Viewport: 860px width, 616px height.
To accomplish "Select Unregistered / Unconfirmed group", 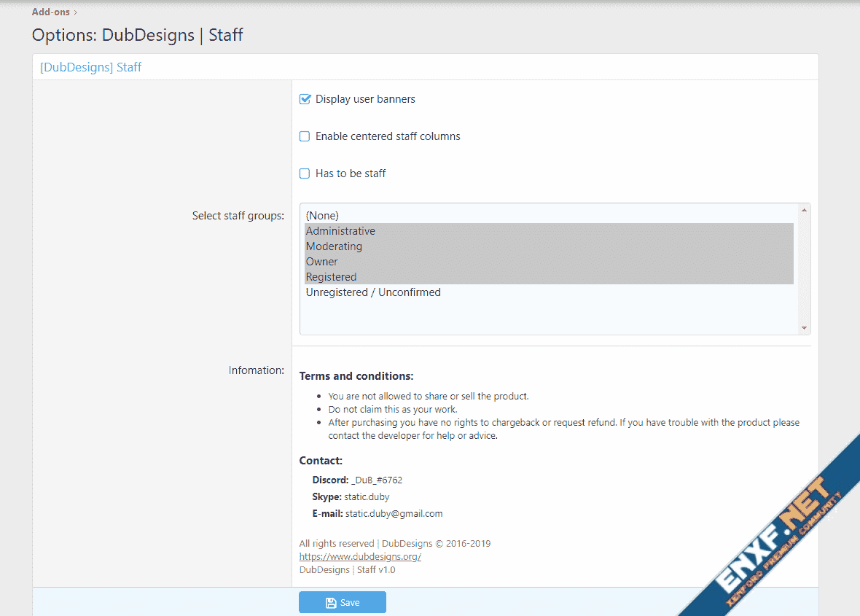I will click(549, 292).
